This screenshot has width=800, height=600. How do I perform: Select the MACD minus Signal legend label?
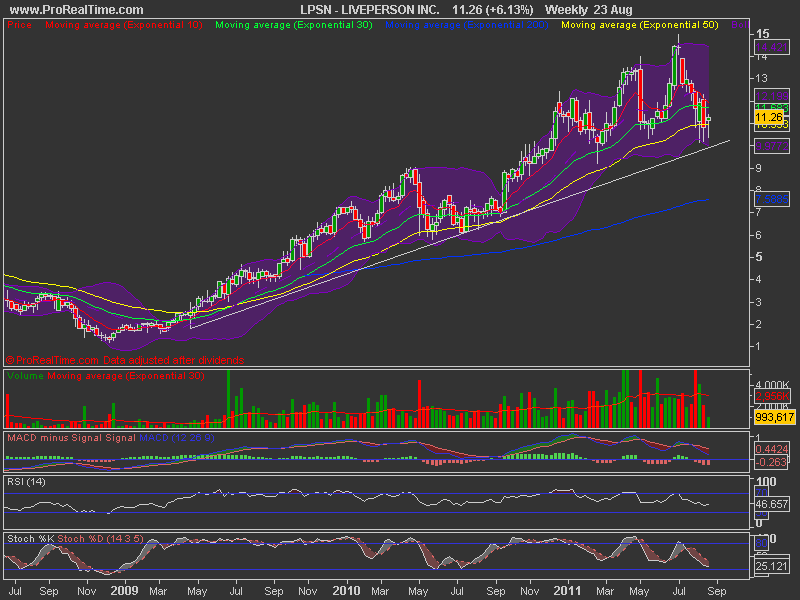55,438
